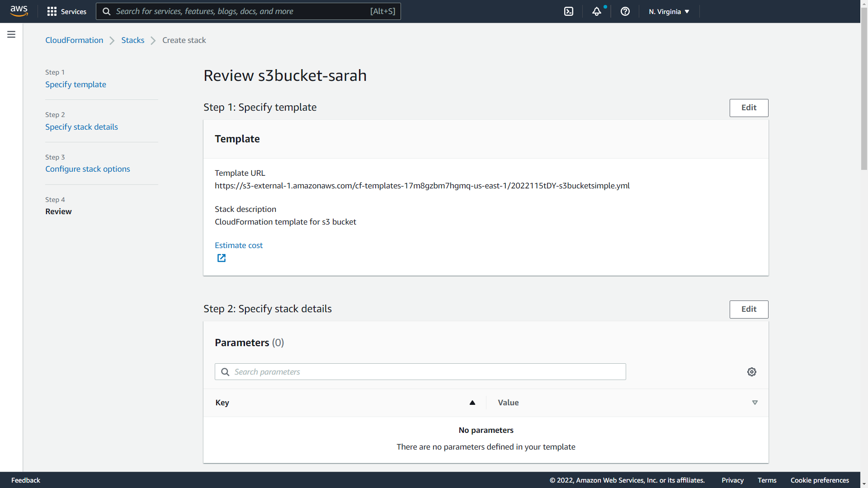Open the N. Virginia region selector
The height and width of the screenshot is (488, 868).
[668, 11]
